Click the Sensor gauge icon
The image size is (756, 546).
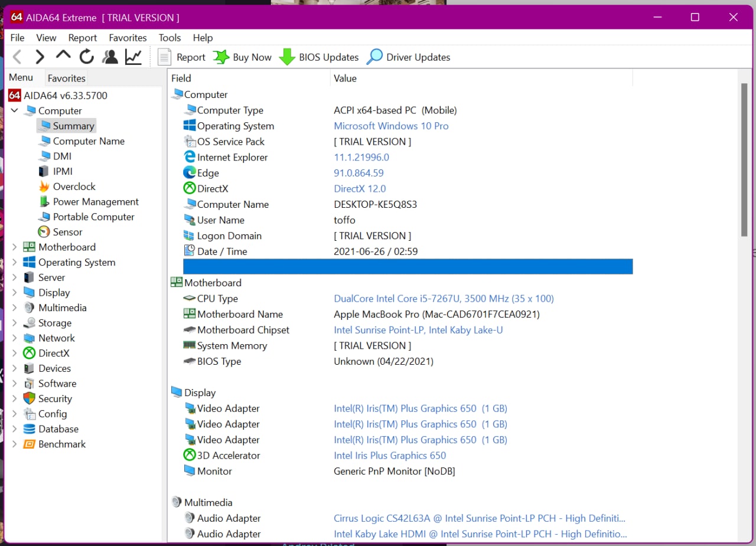(x=44, y=232)
